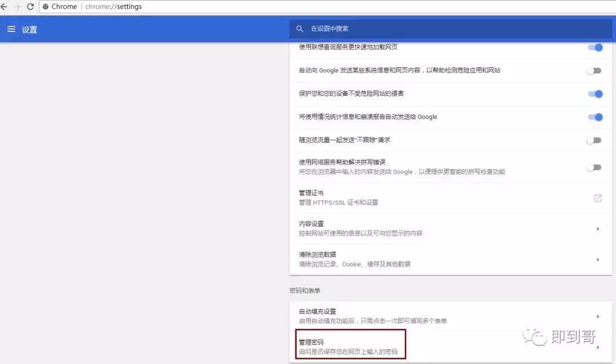Open 管理证书 via its external link icon
This screenshot has width=616, height=364.
pyautogui.click(x=597, y=198)
